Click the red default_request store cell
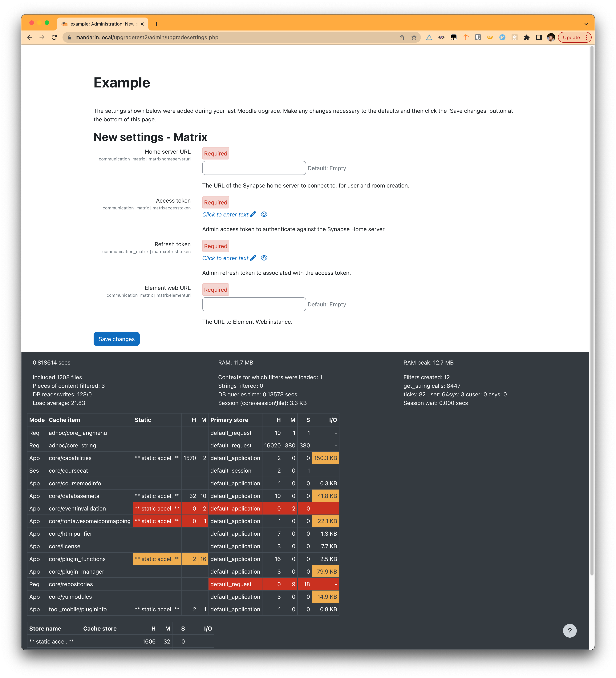616x678 pixels. tap(235, 584)
